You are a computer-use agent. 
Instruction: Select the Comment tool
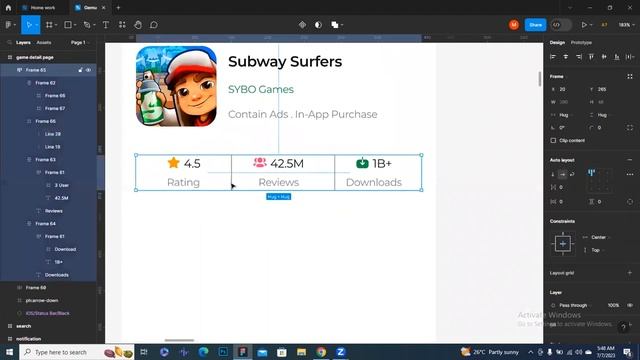click(x=154, y=25)
